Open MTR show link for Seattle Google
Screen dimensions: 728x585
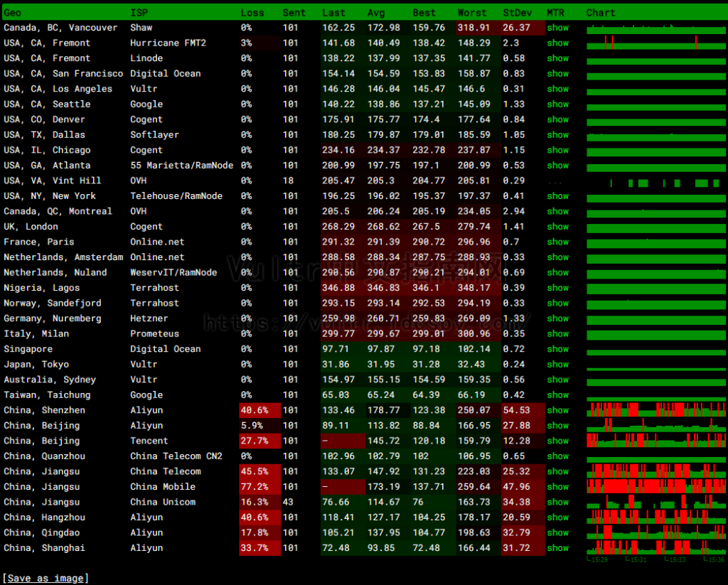[x=557, y=104]
